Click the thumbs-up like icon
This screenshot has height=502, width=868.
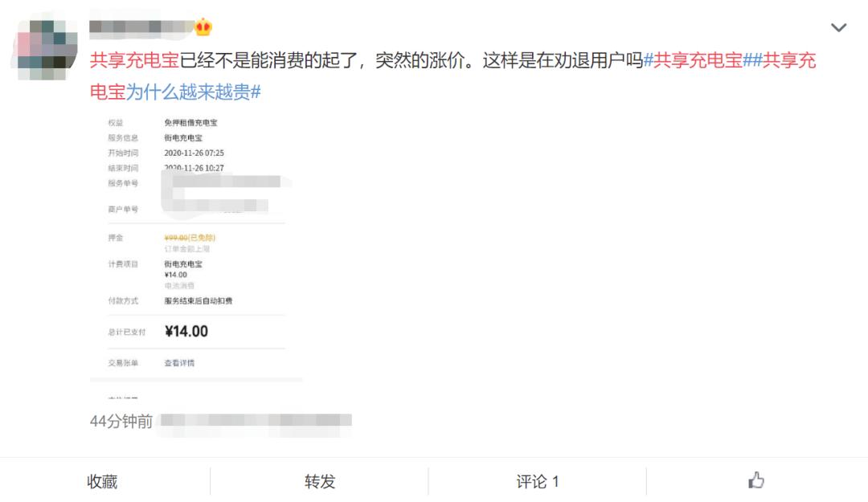coord(756,481)
